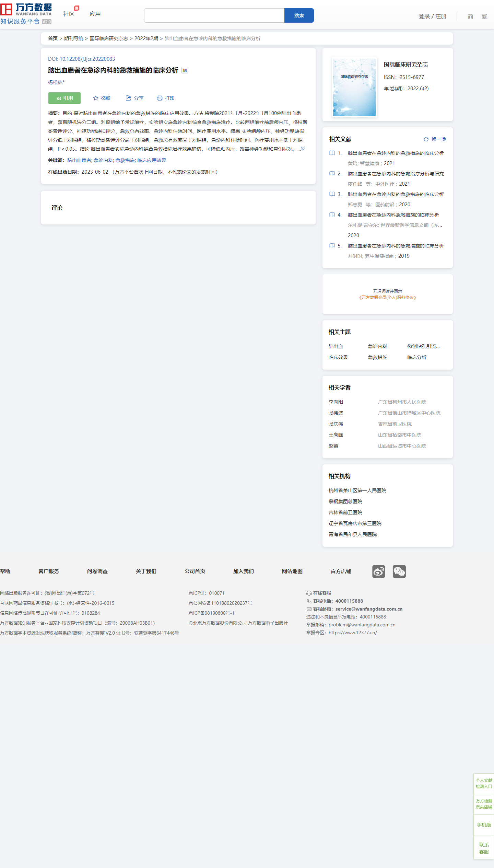This screenshot has width=494, height=868.
Task: Open institution 攀钢集团总医院
Action: pos(345,501)
